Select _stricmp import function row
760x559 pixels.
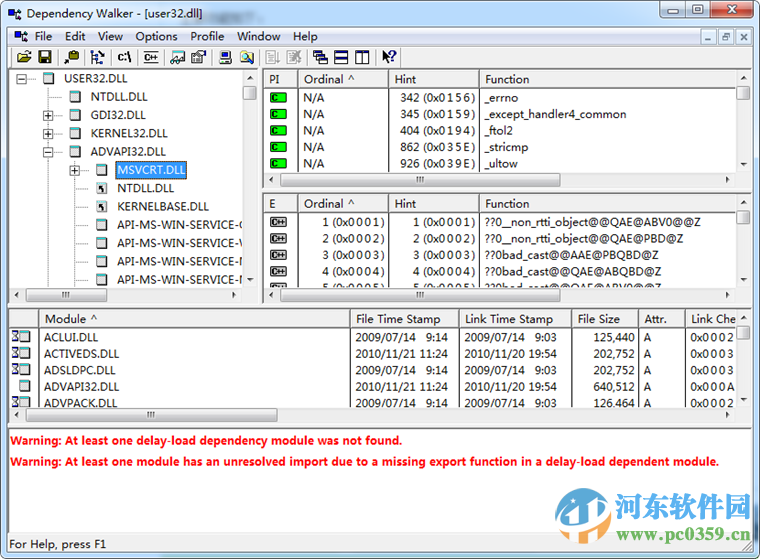(x=499, y=147)
